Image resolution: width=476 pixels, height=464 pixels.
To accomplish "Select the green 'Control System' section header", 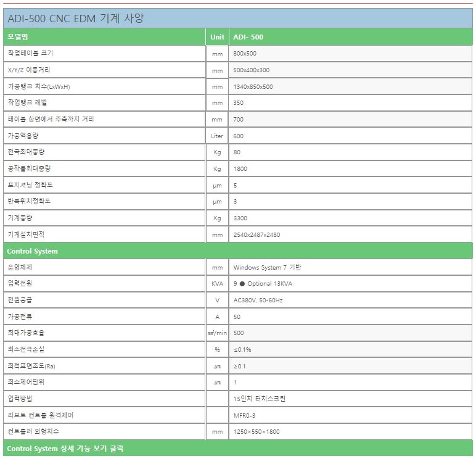I will tap(32, 251).
